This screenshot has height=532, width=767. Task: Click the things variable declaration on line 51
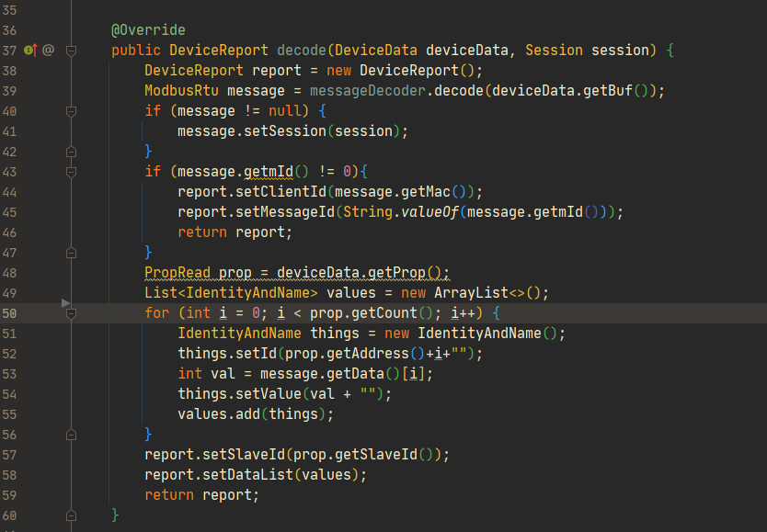tap(335, 334)
